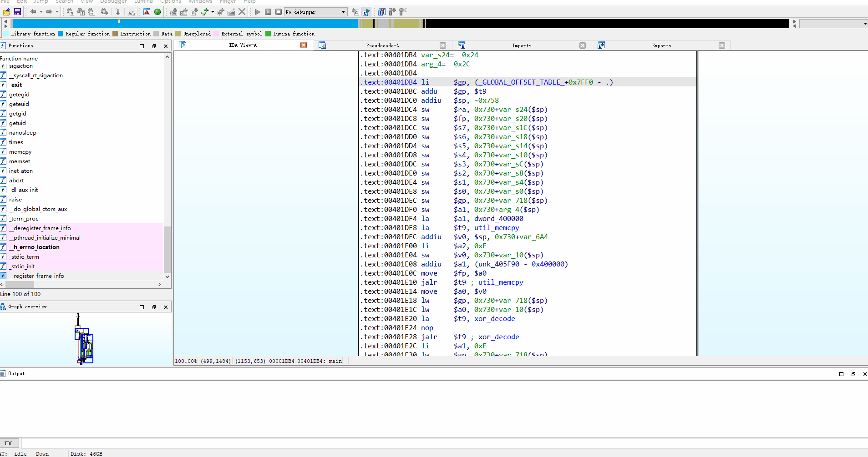
Task: Open the No debugger dropdown
Action: [x=316, y=12]
